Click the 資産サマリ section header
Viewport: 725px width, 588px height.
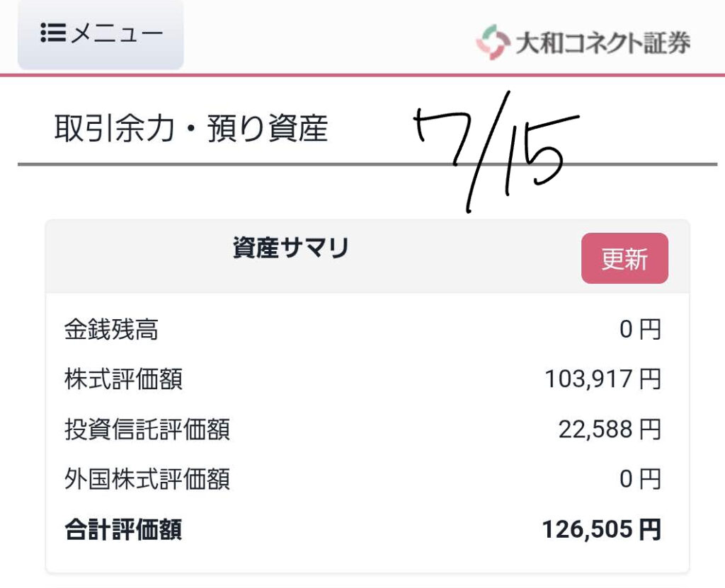coord(290,248)
